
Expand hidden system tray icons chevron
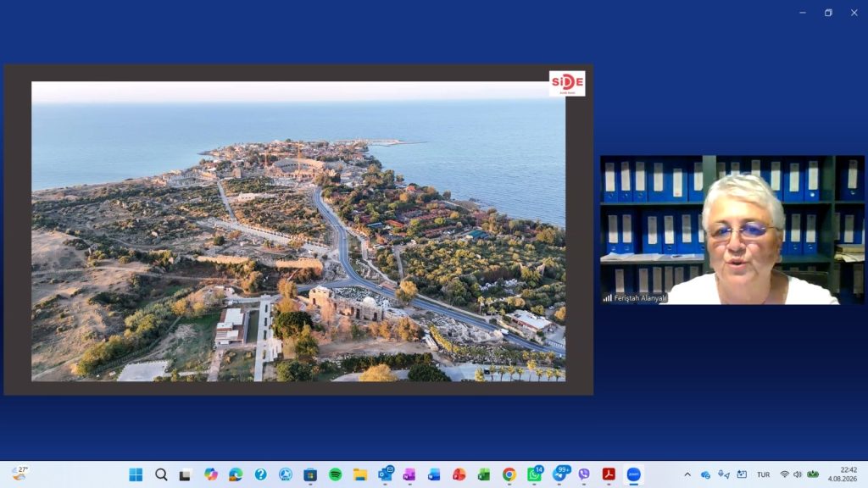pyautogui.click(x=687, y=474)
